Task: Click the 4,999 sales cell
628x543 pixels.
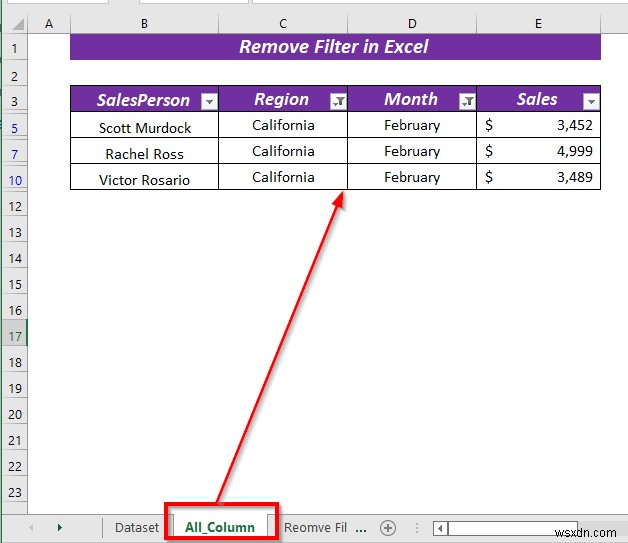Action: [538, 151]
